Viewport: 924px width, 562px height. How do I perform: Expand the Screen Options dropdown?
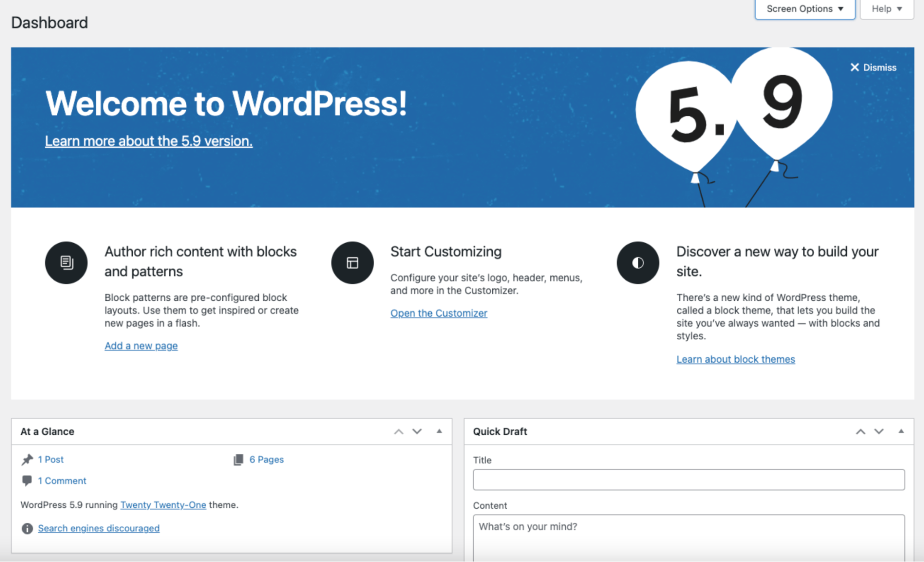(805, 9)
